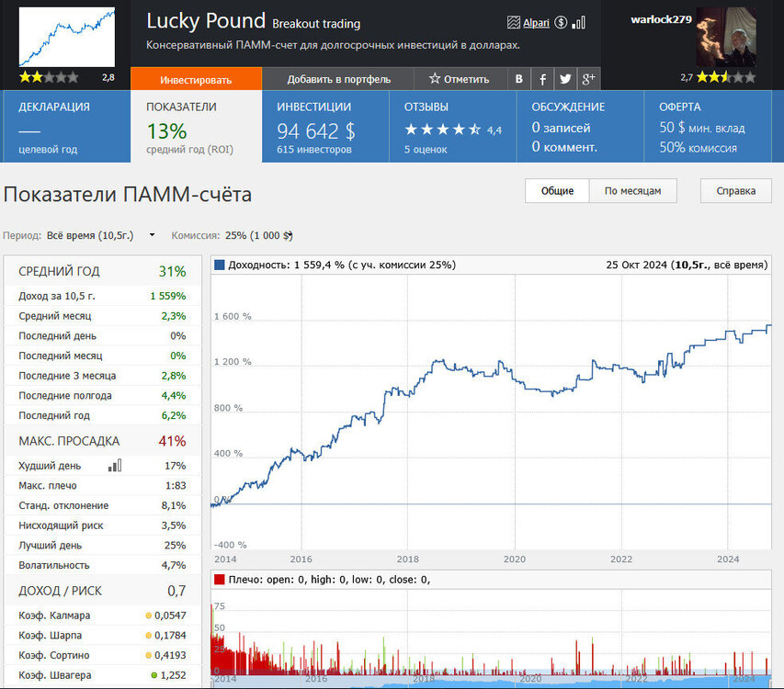Image resolution: width=784 pixels, height=689 pixels.
Task: Share via VKontakte B icon
Action: (x=519, y=79)
